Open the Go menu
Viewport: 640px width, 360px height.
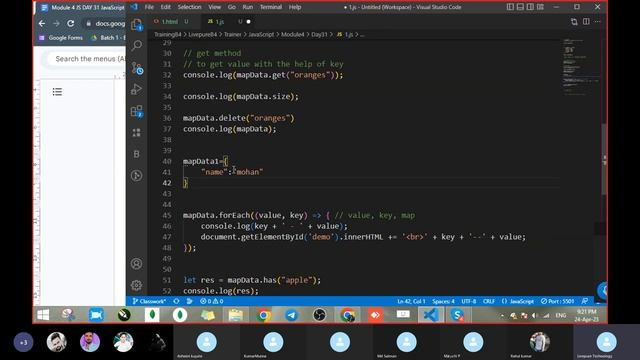click(x=232, y=7)
